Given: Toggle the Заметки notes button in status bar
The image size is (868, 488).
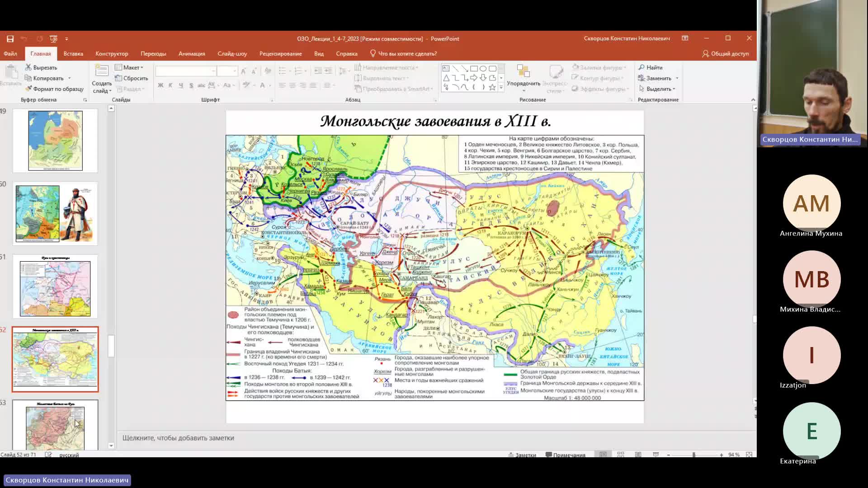Looking at the screenshot, I should click(x=522, y=455).
